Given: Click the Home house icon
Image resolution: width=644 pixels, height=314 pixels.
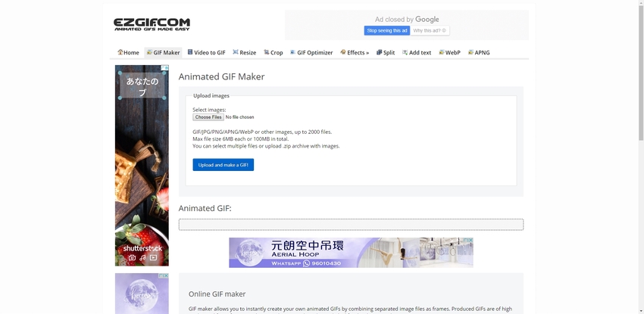Looking at the screenshot, I should click(x=120, y=52).
